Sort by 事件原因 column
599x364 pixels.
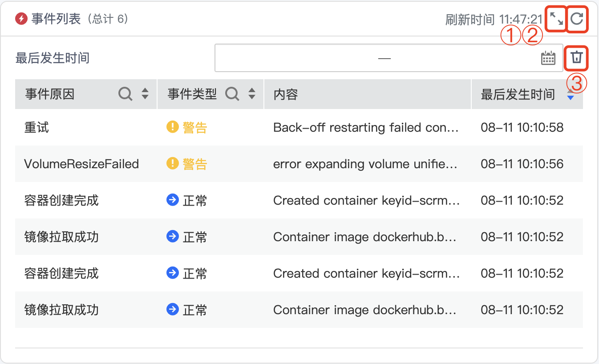pyautogui.click(x=145, y=94)
